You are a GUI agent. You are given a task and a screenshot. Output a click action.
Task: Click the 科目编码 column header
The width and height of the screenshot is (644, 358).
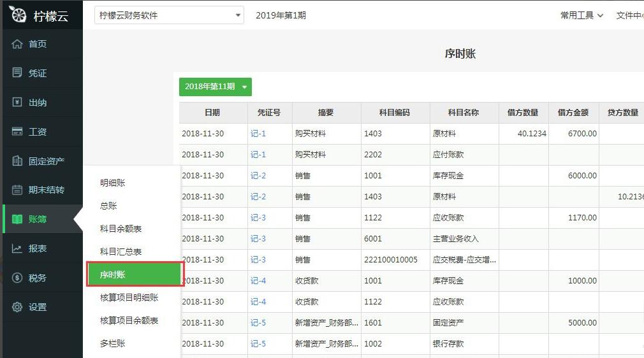click(395, 113)
